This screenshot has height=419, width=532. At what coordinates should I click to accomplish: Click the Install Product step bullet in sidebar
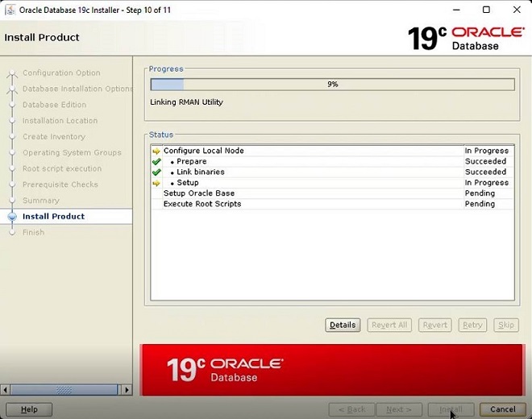point(12,217)
